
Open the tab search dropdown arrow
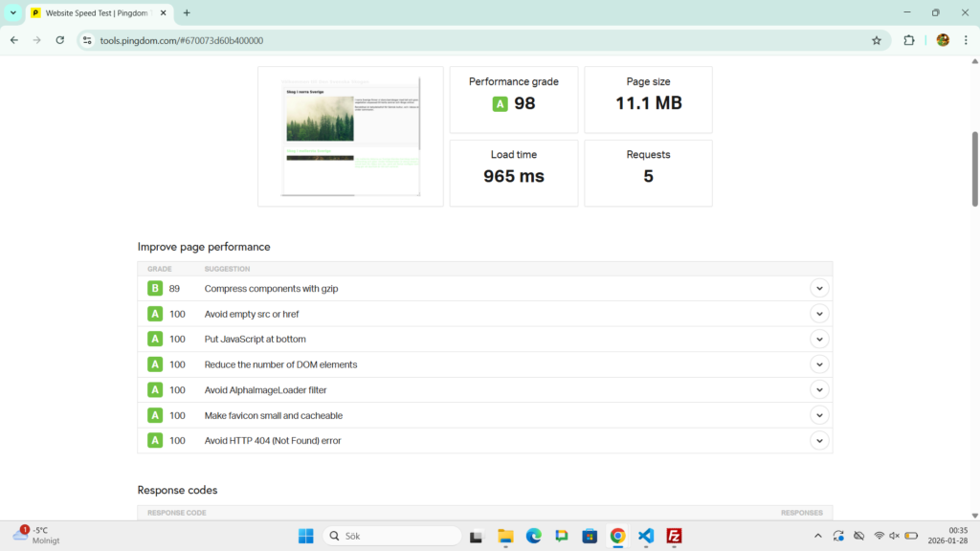[13, 12]
